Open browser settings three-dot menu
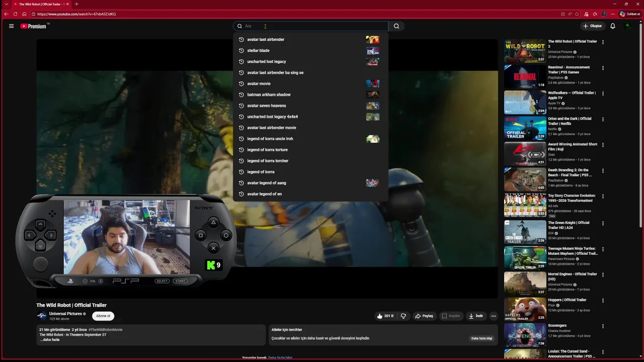 [x=612, y=14]
